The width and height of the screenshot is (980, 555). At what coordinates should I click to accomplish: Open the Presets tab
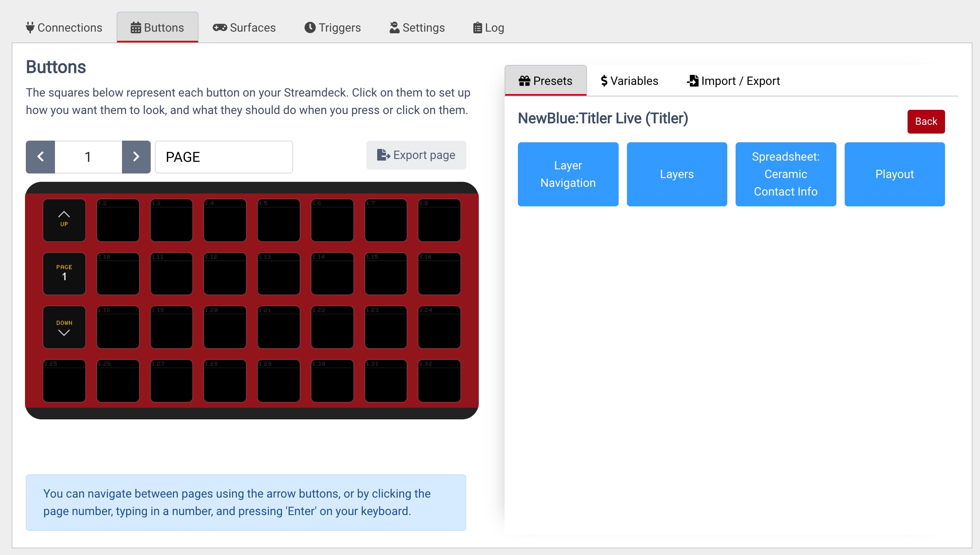[x=546, y=81]
